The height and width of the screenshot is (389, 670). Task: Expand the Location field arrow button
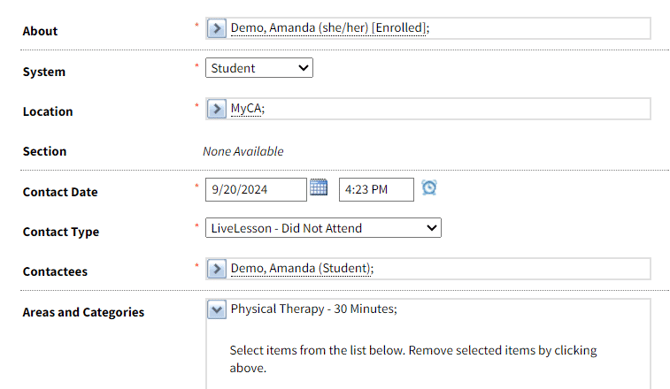(217, 109)
